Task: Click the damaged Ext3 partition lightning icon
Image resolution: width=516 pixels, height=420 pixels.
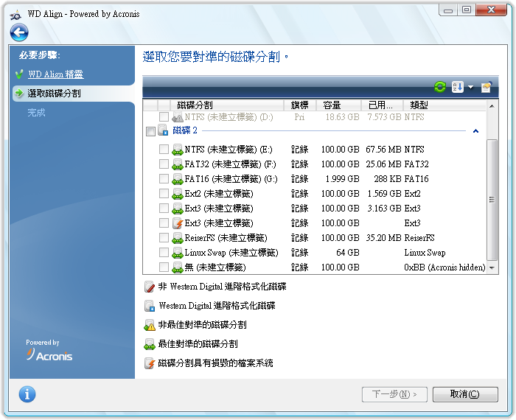Action: tap(177, 223)
